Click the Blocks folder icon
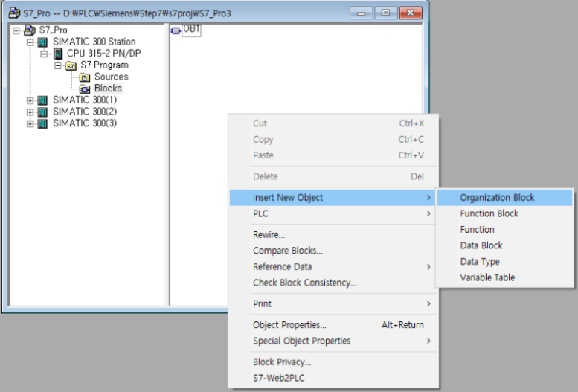The width and height of the screenshot is (578, 392). (x=85, y=89)
